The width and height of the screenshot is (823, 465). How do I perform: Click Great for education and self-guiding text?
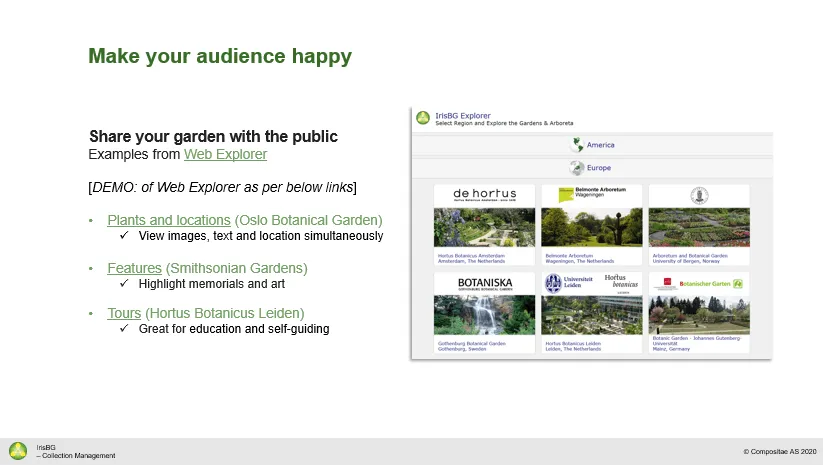coord(234,329)
